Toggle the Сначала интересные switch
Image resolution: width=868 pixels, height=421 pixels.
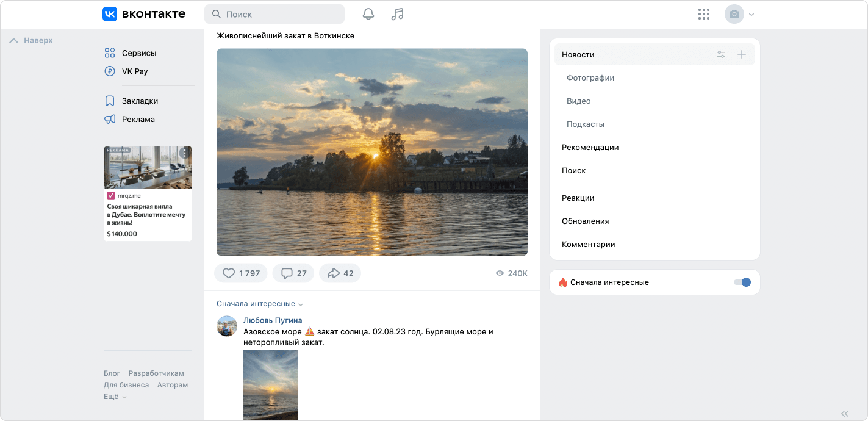(742, 282)
